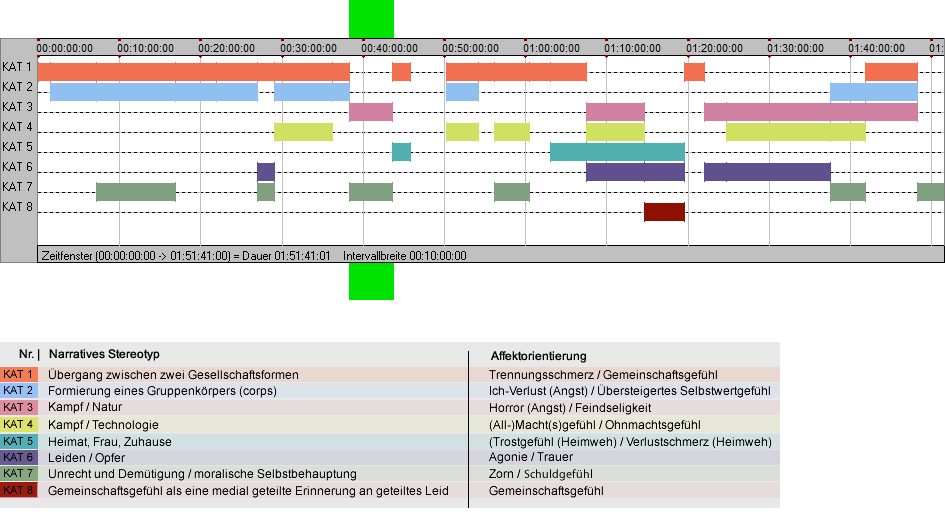Click the last blue KAT 2 segment near 01:40:00:00
This screenshot has height=530, width=945.
tap(873, 92)
